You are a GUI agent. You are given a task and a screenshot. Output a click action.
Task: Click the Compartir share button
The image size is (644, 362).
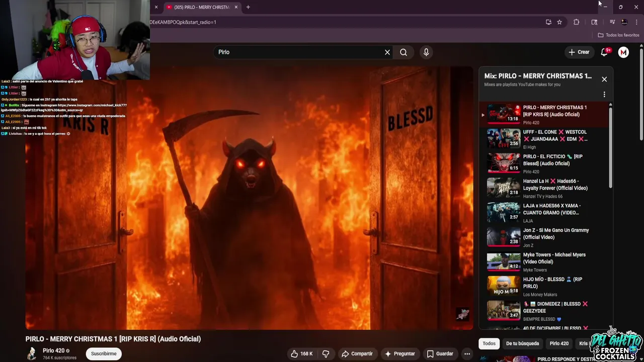tap(357, 353)
